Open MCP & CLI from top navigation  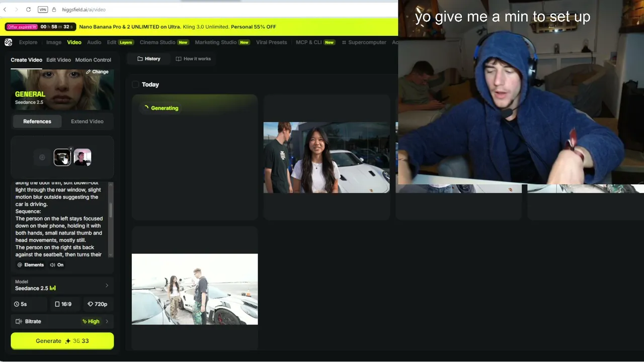tap(315, 42)
